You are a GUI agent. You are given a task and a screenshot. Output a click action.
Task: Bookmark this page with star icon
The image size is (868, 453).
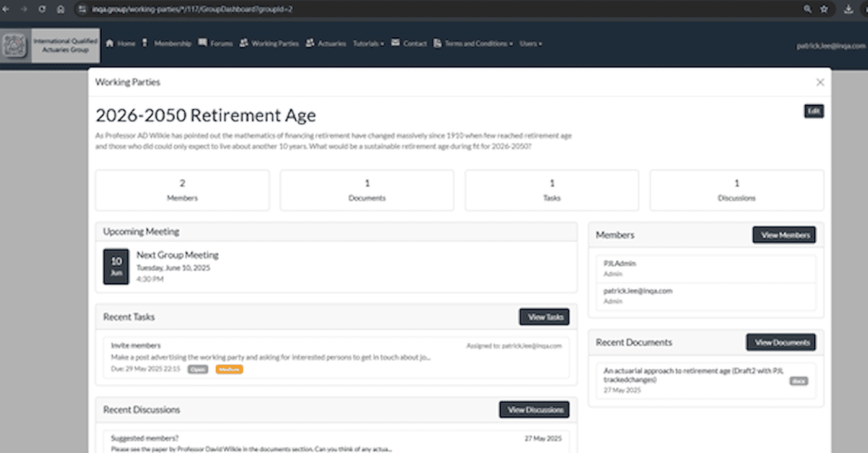[824, 9]
